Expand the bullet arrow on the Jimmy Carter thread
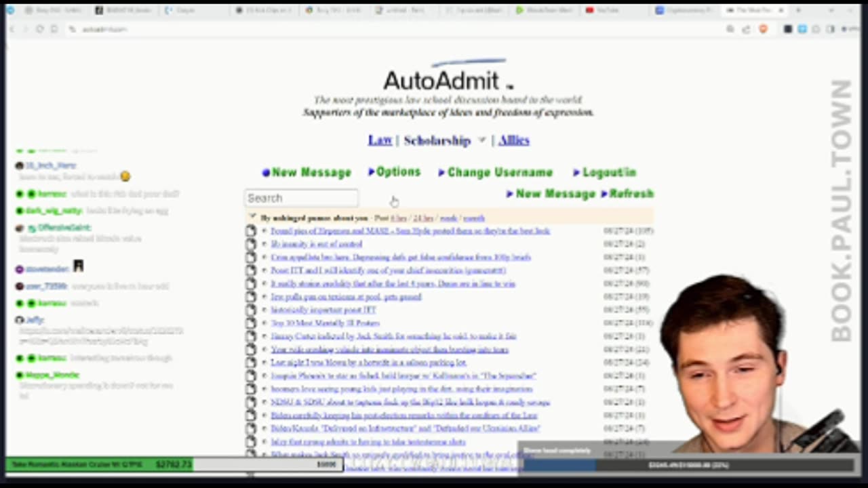The width and height of the screenshot is (868, 488). point(264,336)
